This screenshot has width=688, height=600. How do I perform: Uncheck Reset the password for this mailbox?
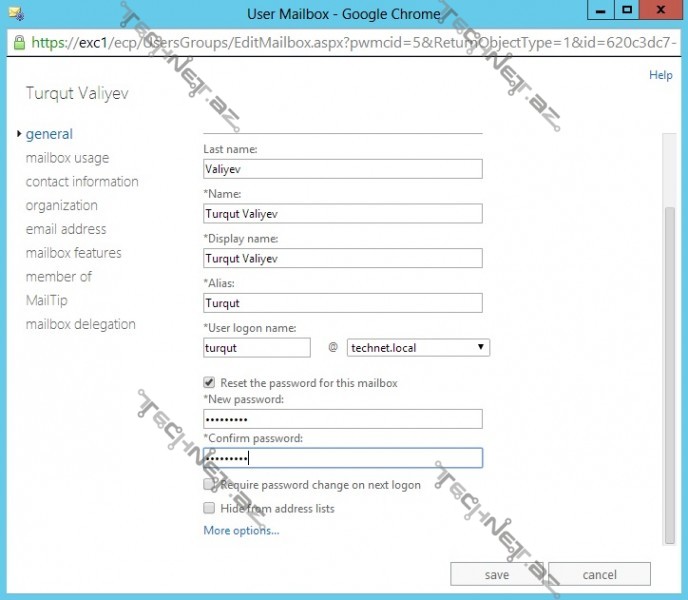pyautogui.click(x=209, y=383)
